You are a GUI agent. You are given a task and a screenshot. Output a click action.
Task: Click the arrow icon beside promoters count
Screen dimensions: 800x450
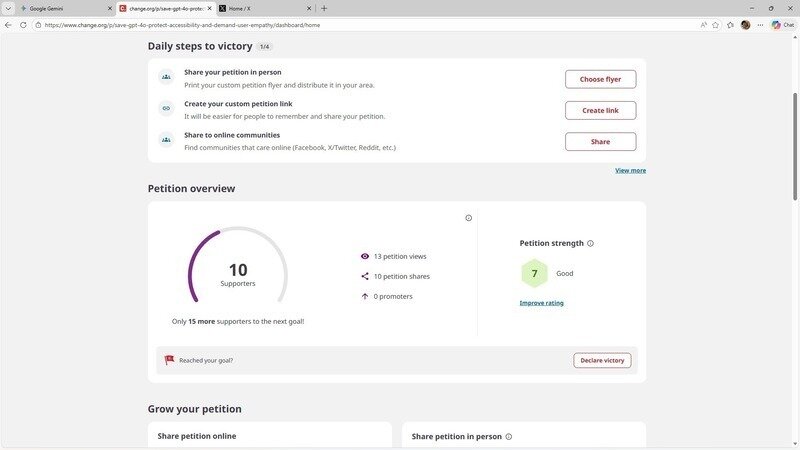click(365, 296)
